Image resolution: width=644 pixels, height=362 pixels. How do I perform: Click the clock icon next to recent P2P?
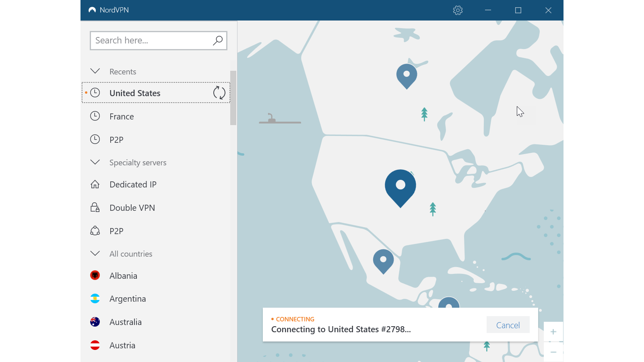point(95,140)
